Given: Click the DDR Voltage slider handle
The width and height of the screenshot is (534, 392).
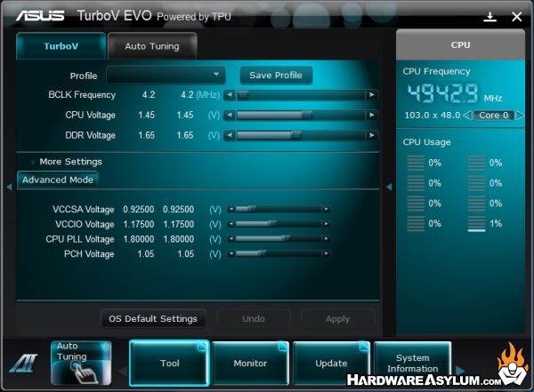Looking at the screenshot, I should pos(296,135).
